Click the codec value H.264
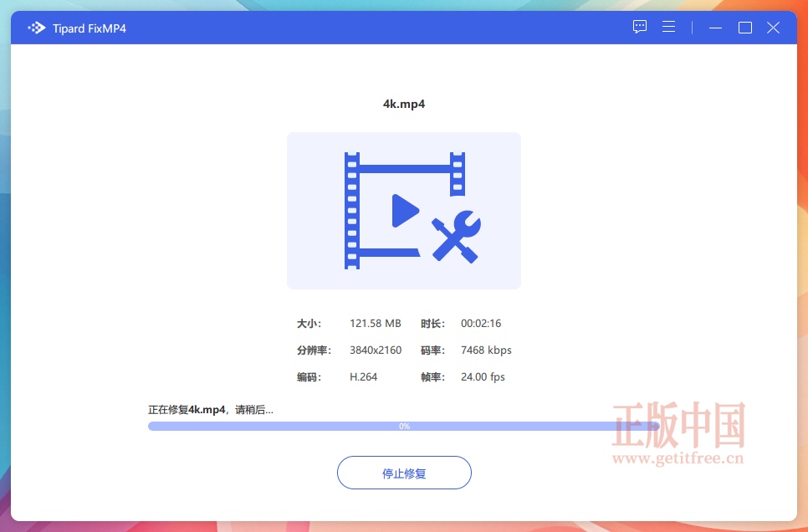 (x=363, y=377)
